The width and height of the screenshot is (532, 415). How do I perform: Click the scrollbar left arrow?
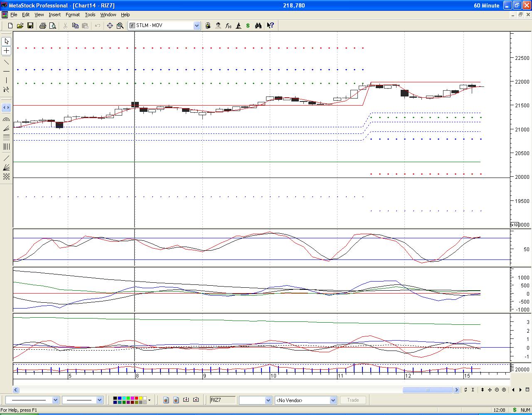tap(16, 390)
